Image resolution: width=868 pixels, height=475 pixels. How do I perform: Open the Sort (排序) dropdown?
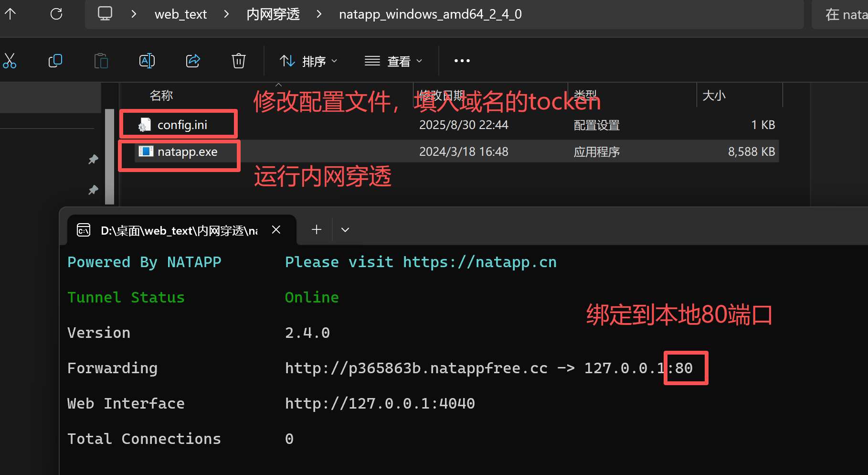click(x=308, y=61)
